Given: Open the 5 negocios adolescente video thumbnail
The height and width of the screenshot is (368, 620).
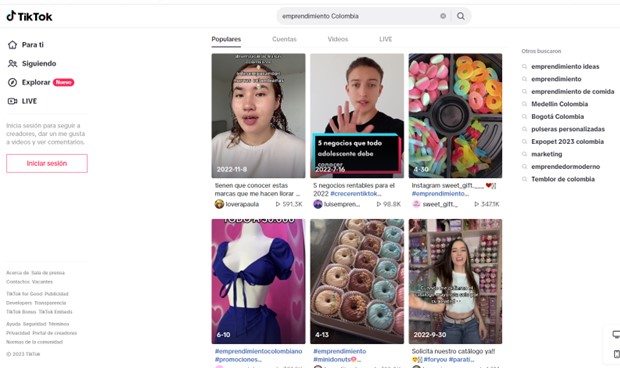Looking at the screenshot, I should point(357,115).
